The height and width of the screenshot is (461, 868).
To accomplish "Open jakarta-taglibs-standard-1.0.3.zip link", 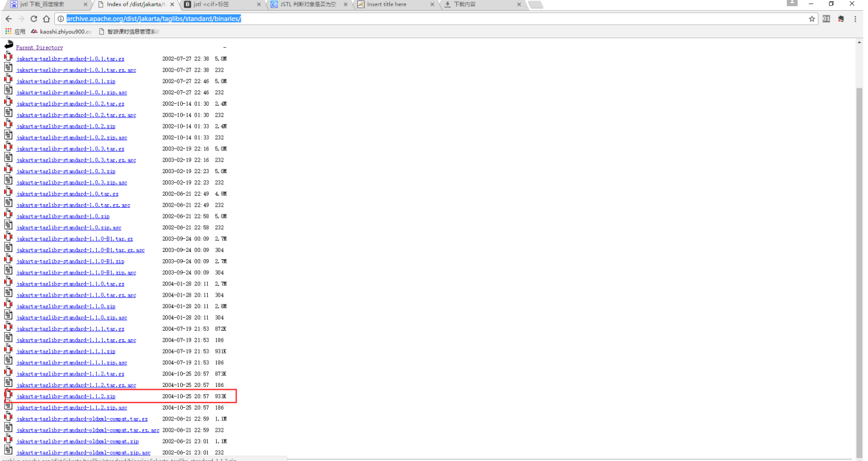I will pyautogui.click(x=66, y=171).
